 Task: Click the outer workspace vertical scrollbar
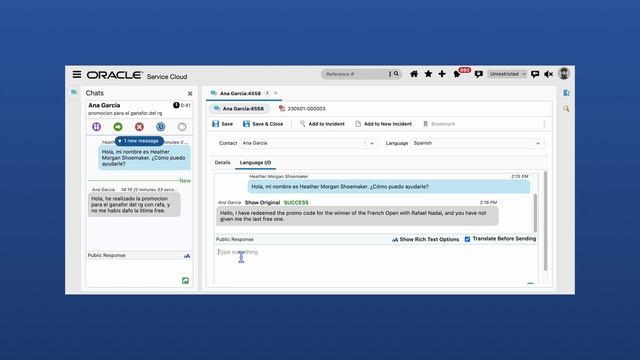tap(545, 221)
